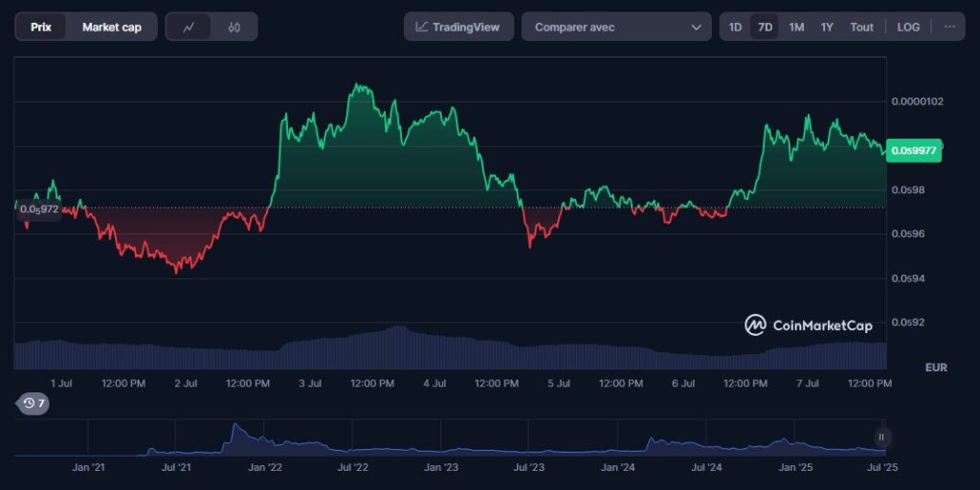Image resolution: width=980 pixels, height=490 pixels.
Task: Click the 3 Jul date label
Action: pyautogui.click(x=310, y=383)
